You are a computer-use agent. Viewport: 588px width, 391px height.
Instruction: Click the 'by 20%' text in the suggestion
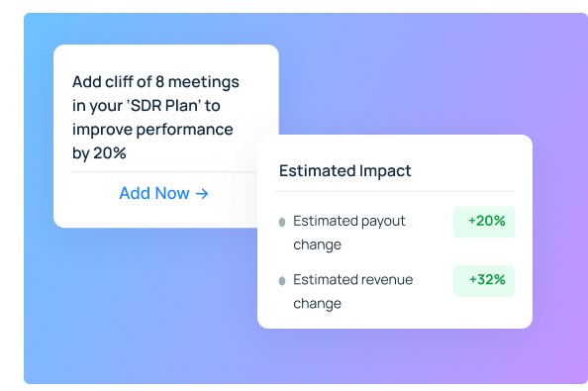click(99, 153)
